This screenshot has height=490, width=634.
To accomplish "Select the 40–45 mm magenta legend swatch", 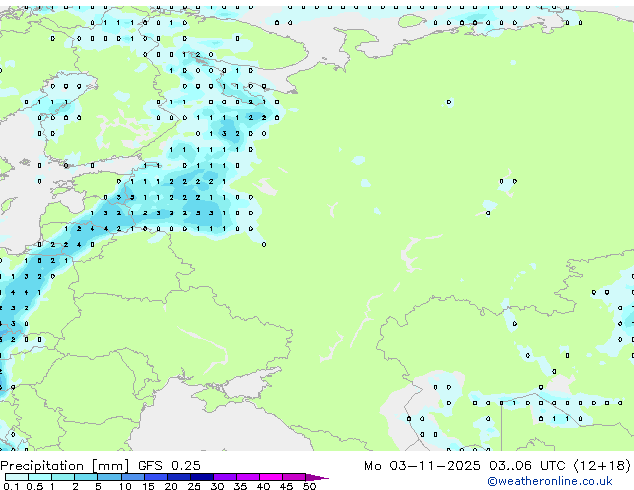I will click(x=271, y=477).
